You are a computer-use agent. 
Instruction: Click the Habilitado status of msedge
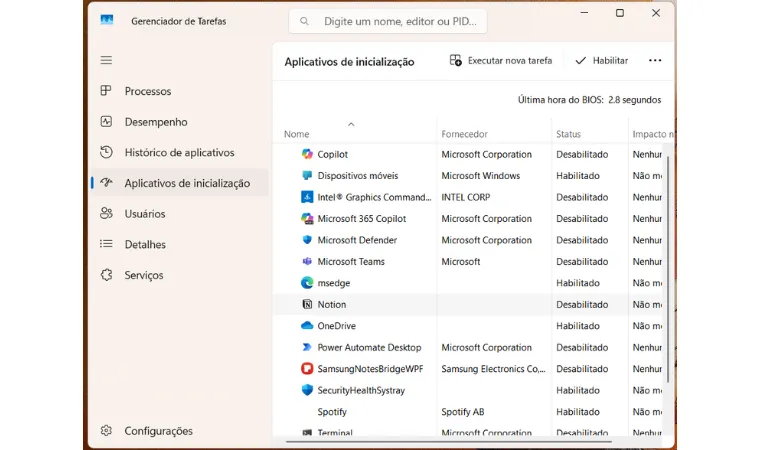point(578,283)
